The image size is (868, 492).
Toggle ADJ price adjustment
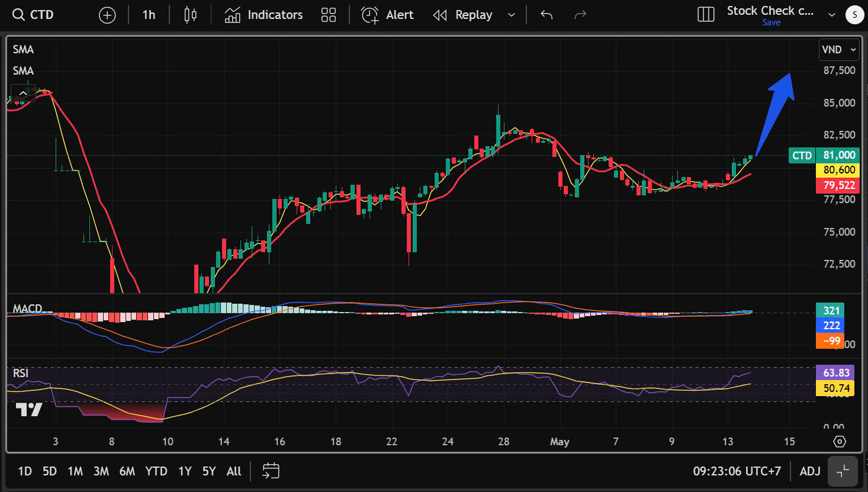[810, 471]
